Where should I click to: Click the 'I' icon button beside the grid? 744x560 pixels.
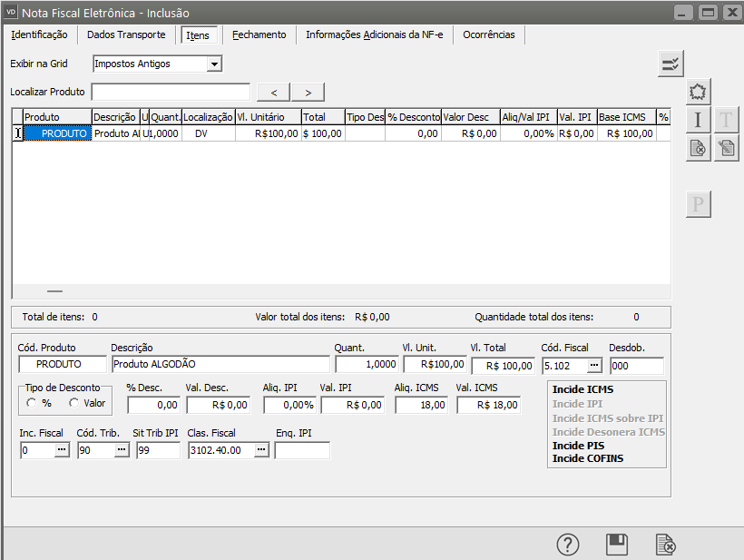point(698,120)
